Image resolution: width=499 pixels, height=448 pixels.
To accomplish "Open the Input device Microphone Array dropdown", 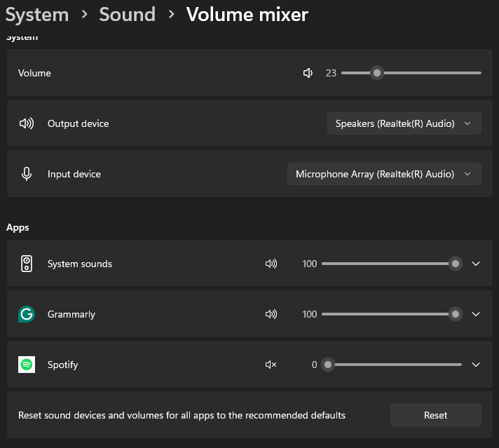I will coord(384,174).
